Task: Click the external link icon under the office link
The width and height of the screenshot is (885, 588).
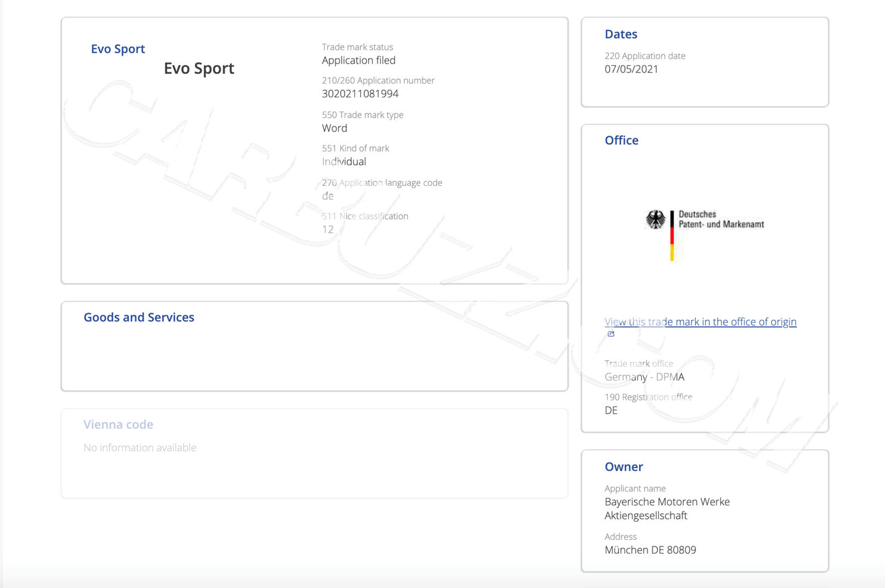Action: tap(611, 334)
